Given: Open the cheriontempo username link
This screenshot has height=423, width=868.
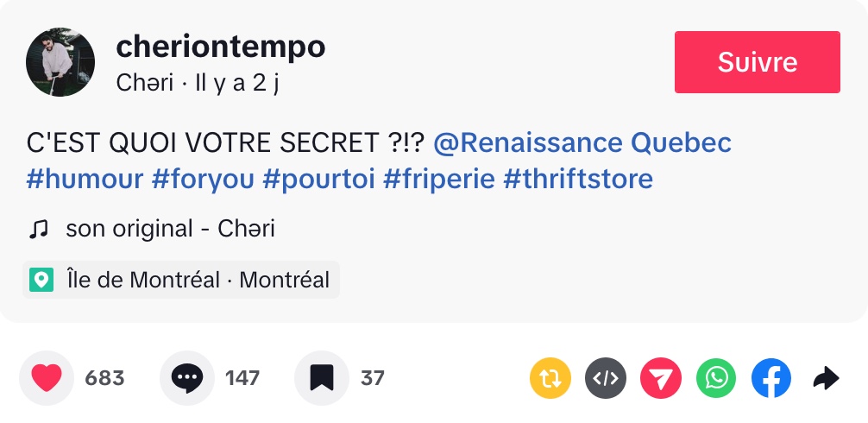Looking at the screenshot, I should tap(220, 47).
